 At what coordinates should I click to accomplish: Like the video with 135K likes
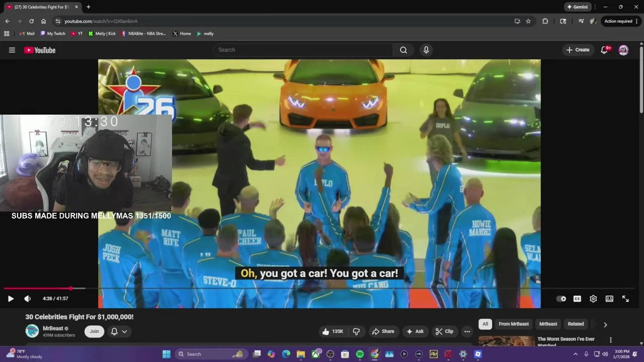tap(333, 331)
